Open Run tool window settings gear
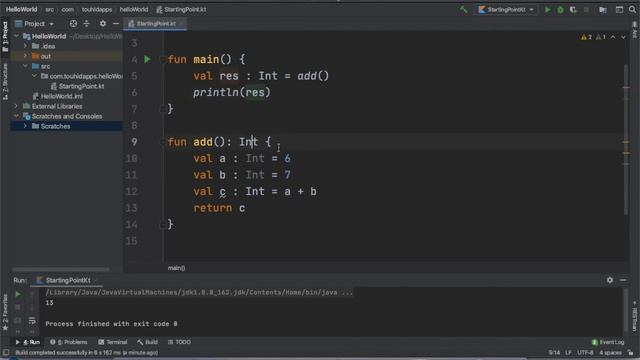The image size is (640, 360). [610, 280]
